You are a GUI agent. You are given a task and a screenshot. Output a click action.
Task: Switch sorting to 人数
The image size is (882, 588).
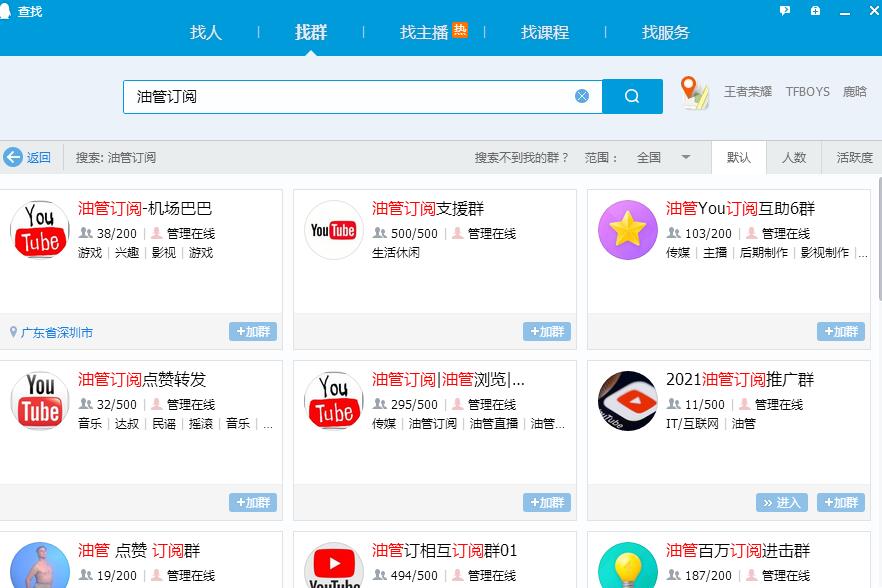click(794, 157)
